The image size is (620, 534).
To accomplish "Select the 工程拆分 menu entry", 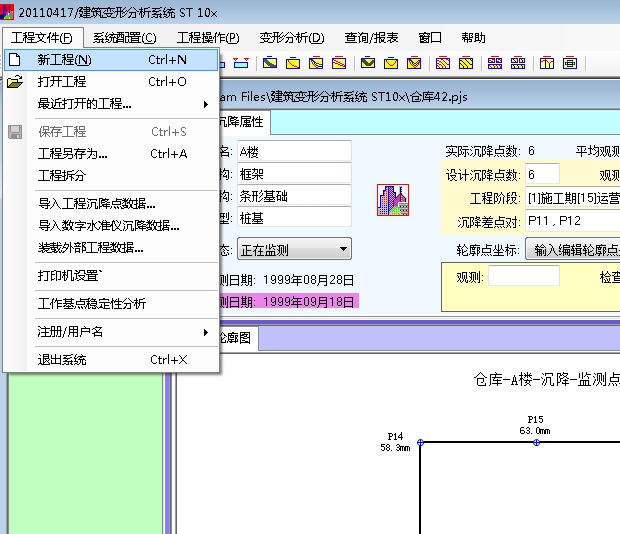I will click(x=111, y=175).
